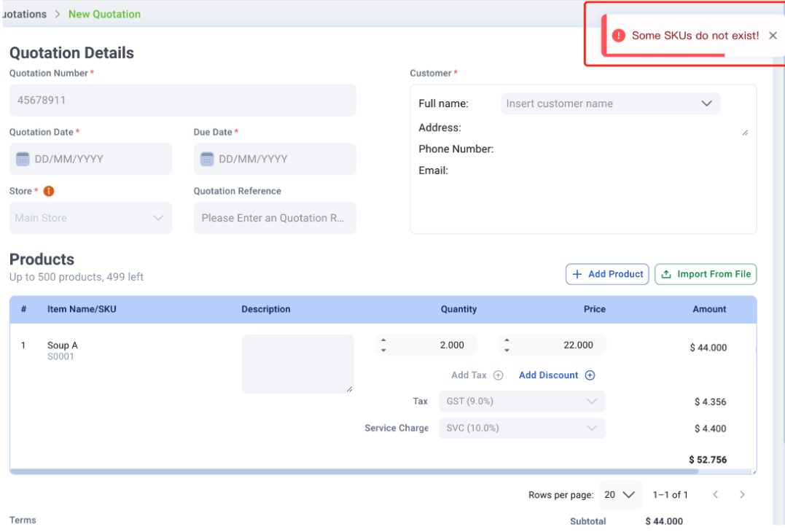Open the SVC (10.0%) service charge dropdown
785x532 pixels.
tap(592, 429)
